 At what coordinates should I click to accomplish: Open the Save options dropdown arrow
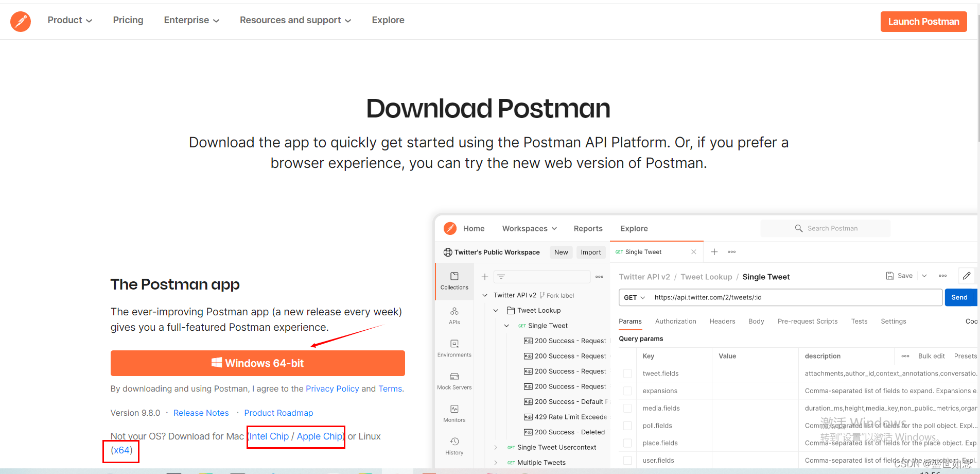tap(924, 276)
